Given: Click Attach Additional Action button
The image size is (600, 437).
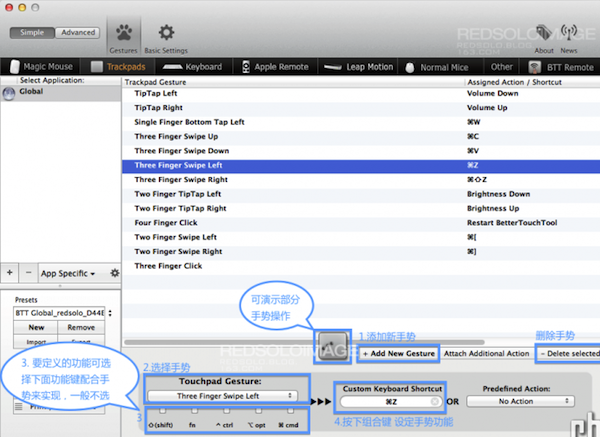Looking at the screenshot, I should [x=486, y=354].
